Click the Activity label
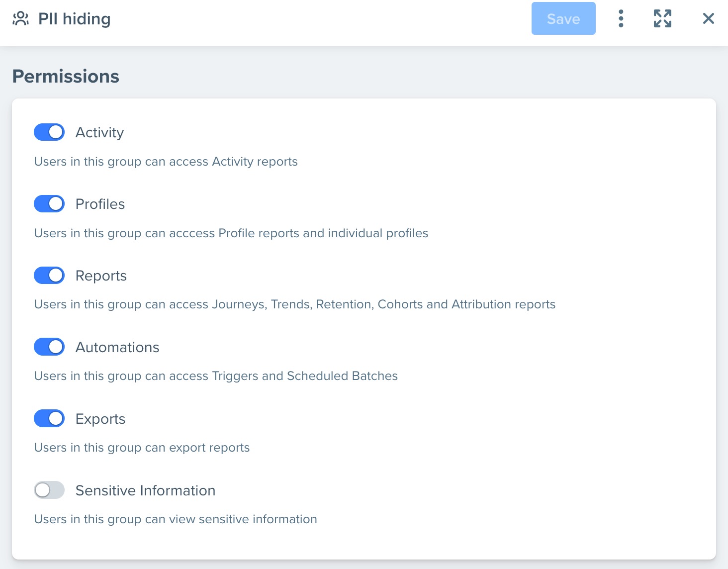 (99, 133)
